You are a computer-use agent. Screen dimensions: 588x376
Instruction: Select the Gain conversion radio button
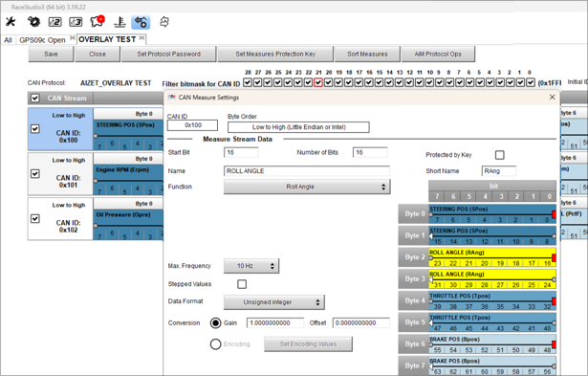coord(216,322)
